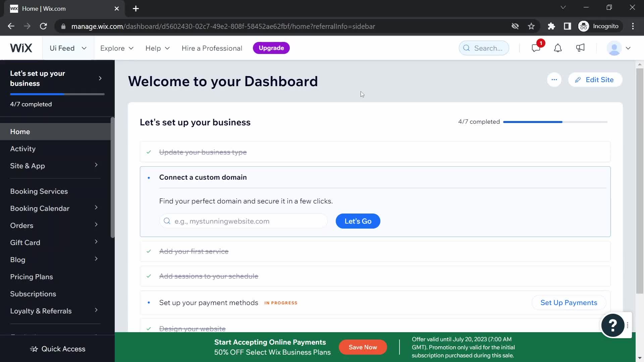Viewport: 644px width, 362px height.
Task: Click the domain search input field
Action: (x=243, y=221)
